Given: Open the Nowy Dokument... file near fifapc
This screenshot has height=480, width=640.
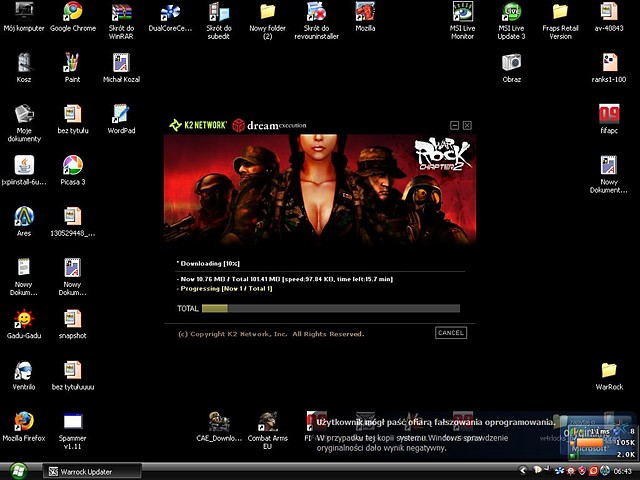Looking at the screenshot, I should pyautogui.click(x=609, y=174).
